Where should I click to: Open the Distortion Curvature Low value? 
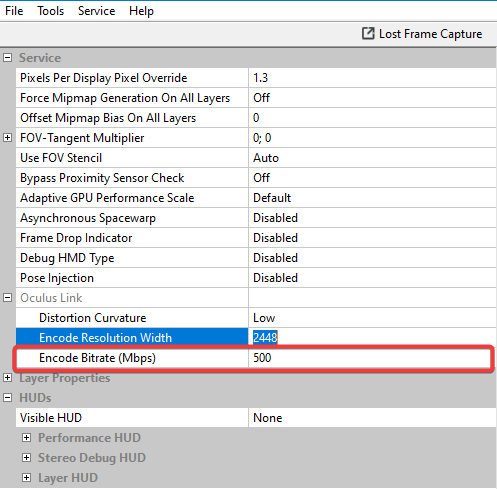(372, 318)
